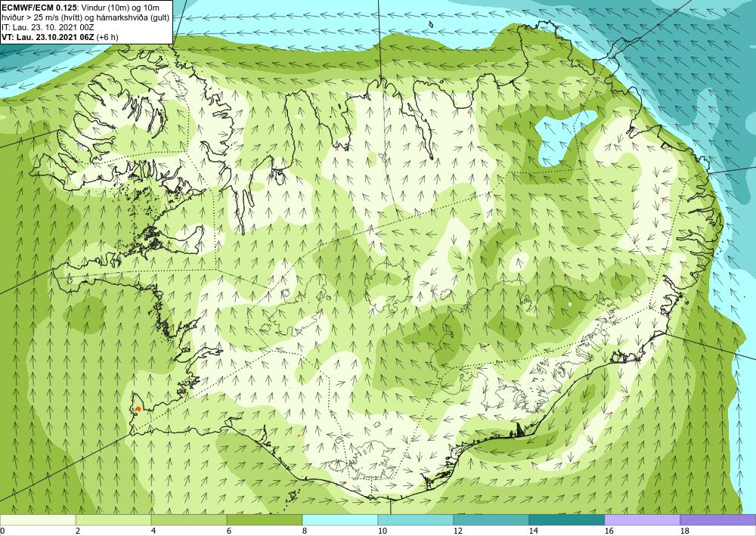Image resolution: width=756 pixels, height=536 pixels.
Task: Click the legend scale label "4"
Action: (x=153, y=531)
